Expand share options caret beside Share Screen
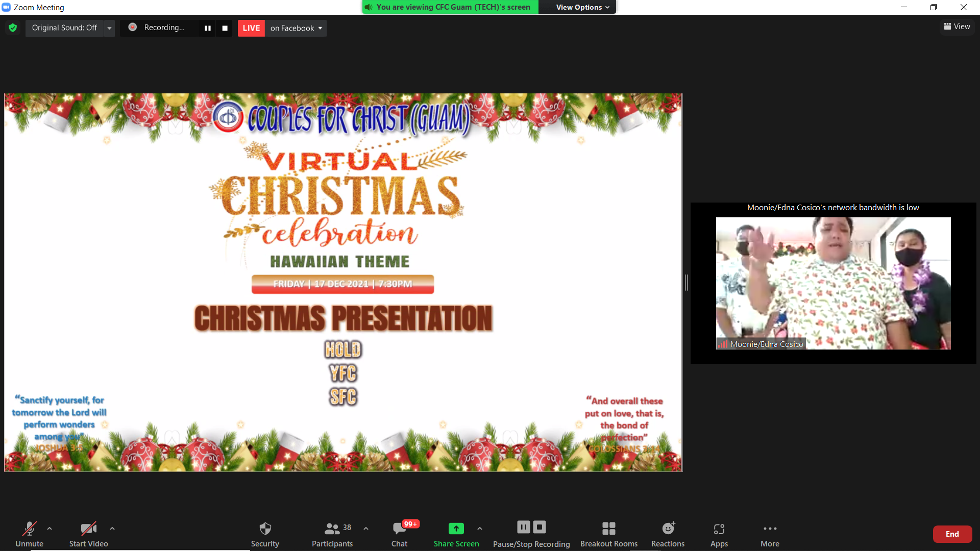The width and height of the screenshot is (980, 551). (x=480, y=529)
